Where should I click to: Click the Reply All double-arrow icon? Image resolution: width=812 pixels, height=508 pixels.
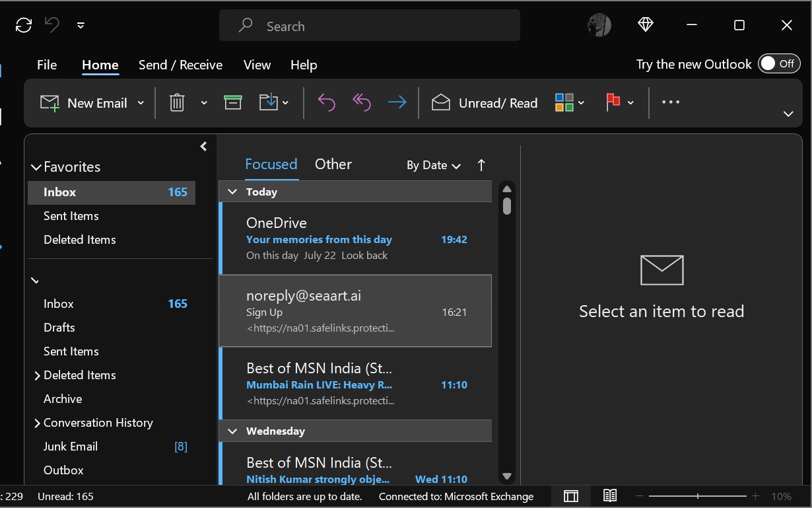362,102
